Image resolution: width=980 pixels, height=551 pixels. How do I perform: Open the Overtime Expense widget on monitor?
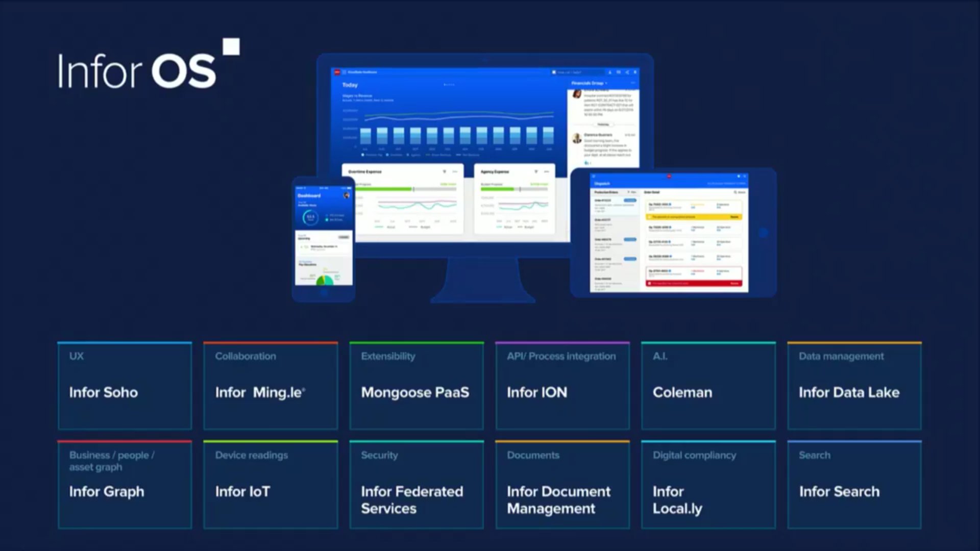pos(403,199)
